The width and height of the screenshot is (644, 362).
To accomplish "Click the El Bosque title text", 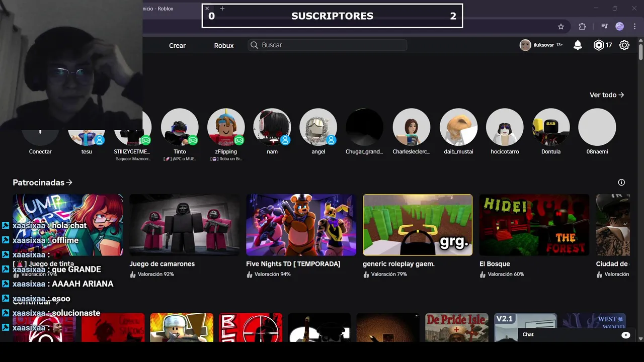I will pyautogui.click(x=495, y=264).
